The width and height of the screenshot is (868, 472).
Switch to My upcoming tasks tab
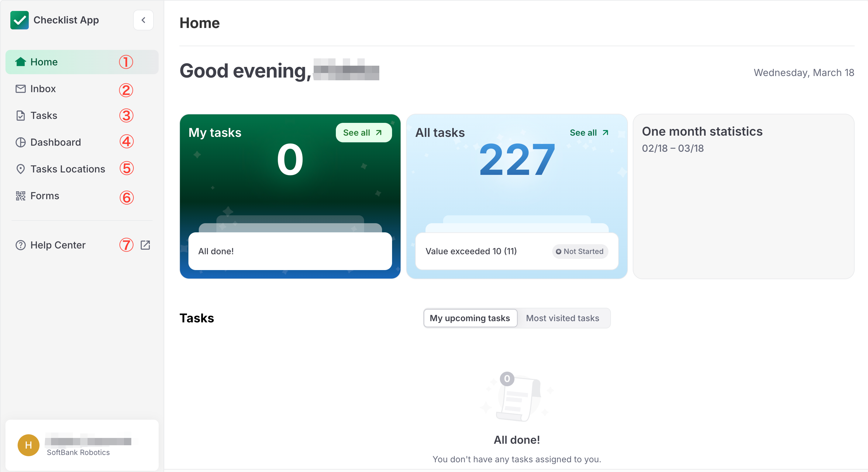pyautogui.click(x=470, y=318)
